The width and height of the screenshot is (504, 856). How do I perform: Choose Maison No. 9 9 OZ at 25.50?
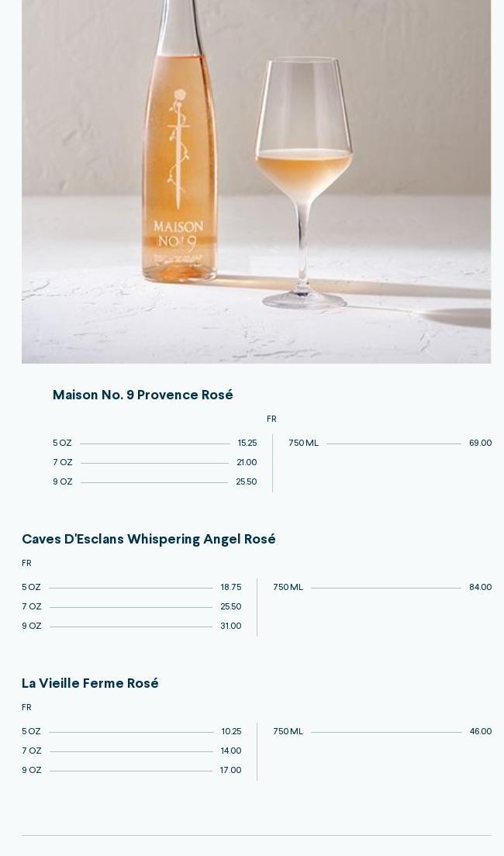154,482
